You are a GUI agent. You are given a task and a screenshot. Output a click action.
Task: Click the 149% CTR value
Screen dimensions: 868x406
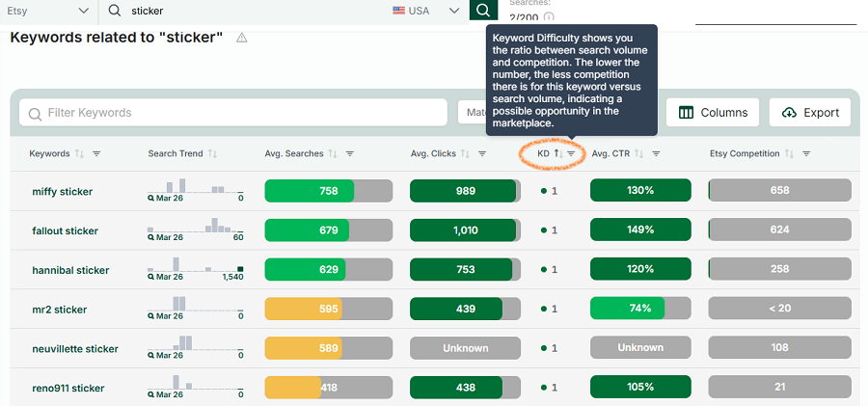point(640,230)
